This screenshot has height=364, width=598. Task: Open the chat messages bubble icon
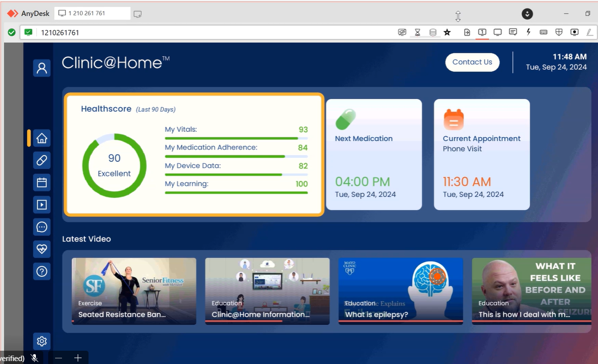point(42,227)
